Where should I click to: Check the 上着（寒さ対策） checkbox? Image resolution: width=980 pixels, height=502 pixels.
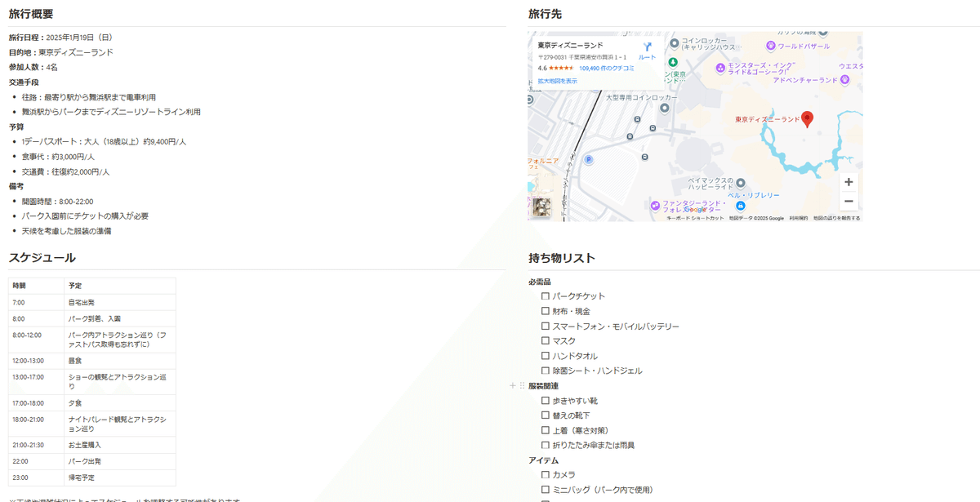click(546, 430)
